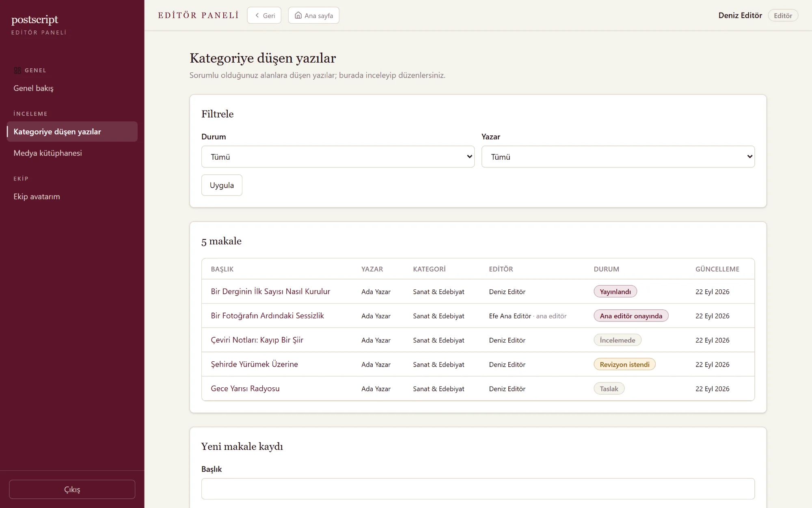Open Genel bakış in the sidebar
The height and width of the screenshot is (508, 812).
(x=33, y=88)
